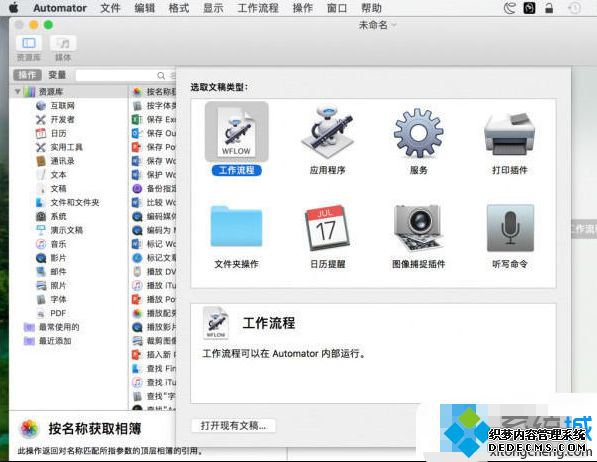The height and width of the screenshot is (462, 597).
Task: Open the 操作 menu in menu bar
Action: tap(303, 8)
